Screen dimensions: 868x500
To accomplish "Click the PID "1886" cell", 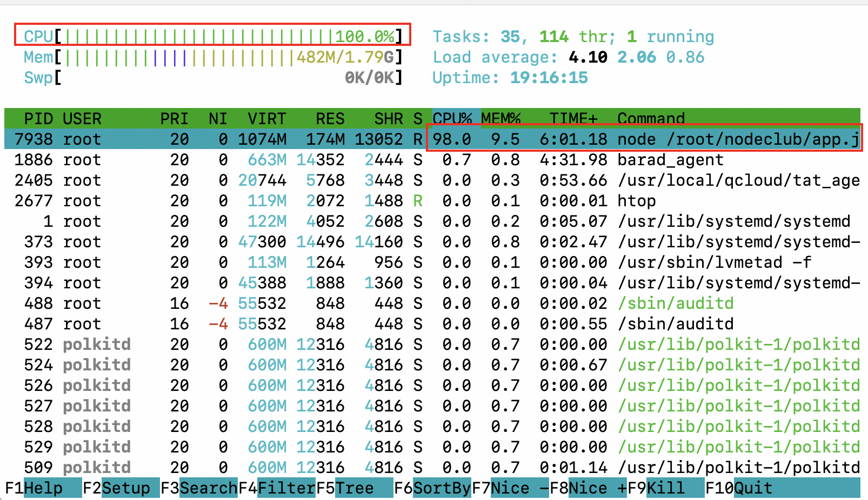I will tap(34, 159).
